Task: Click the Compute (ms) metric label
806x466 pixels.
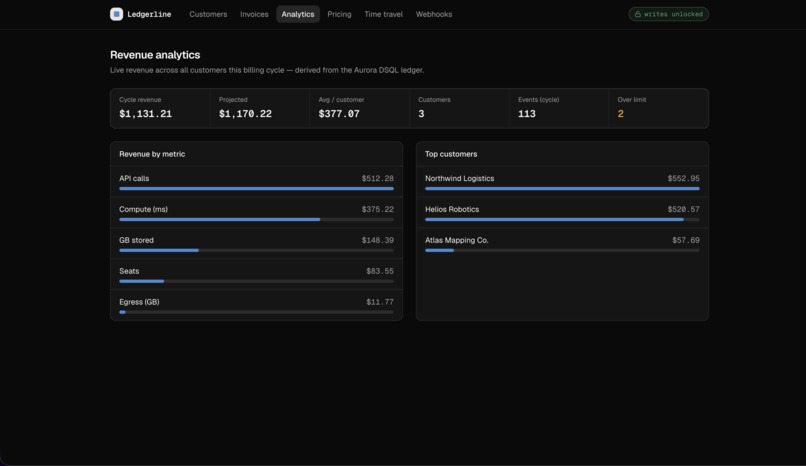Action: point(143,209)
